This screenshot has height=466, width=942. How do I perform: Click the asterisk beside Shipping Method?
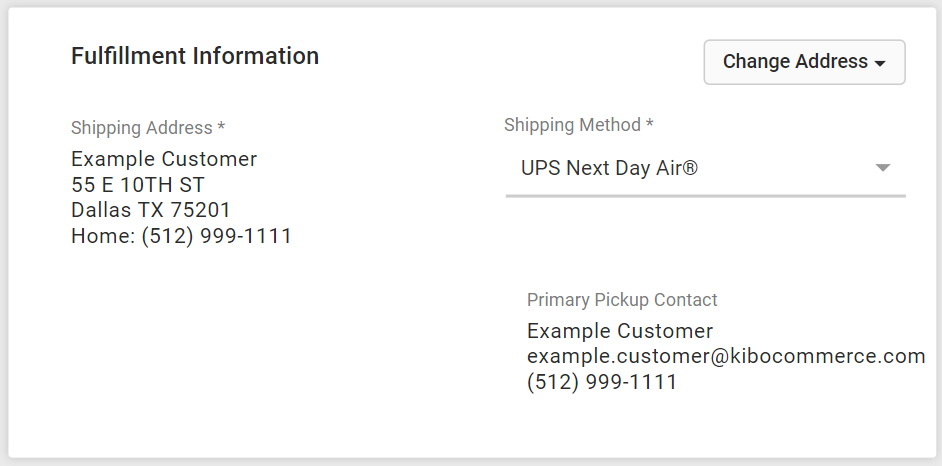point(649,124)
